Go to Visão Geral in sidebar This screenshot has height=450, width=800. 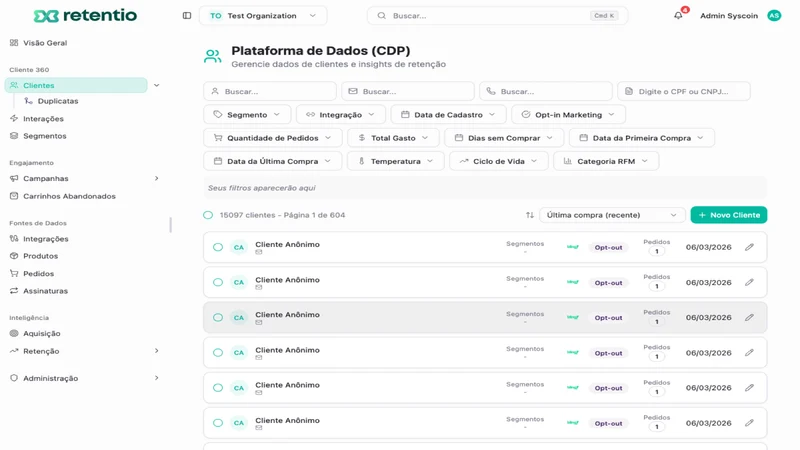tap(45, 43)
